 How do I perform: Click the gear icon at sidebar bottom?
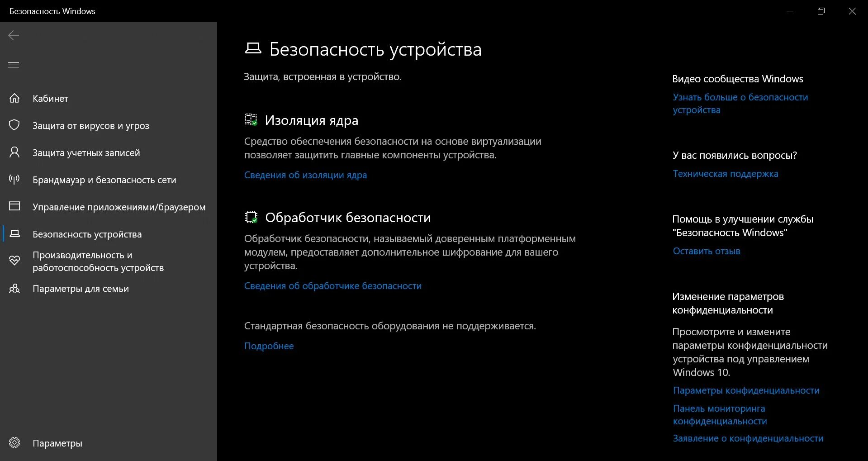pyautogui.click(x=14, y=442)
